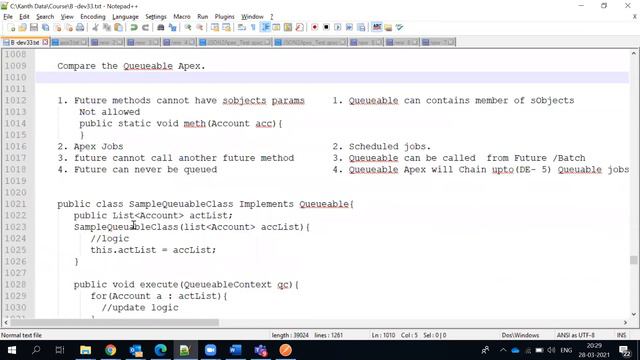Start macro recording with red dot
Image resolution: width=640 pixels, height=360 pixels.
coord(315,27)
